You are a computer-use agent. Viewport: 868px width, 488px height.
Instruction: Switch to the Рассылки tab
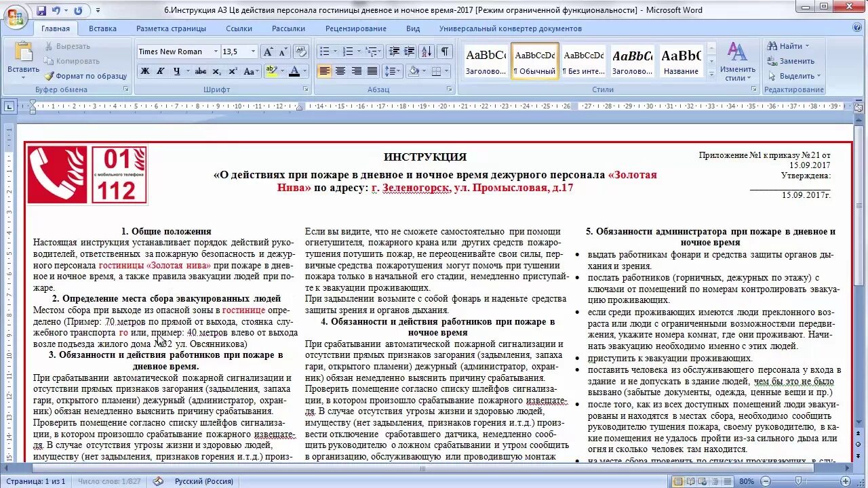pyautogui.click(x=288, y=28)
